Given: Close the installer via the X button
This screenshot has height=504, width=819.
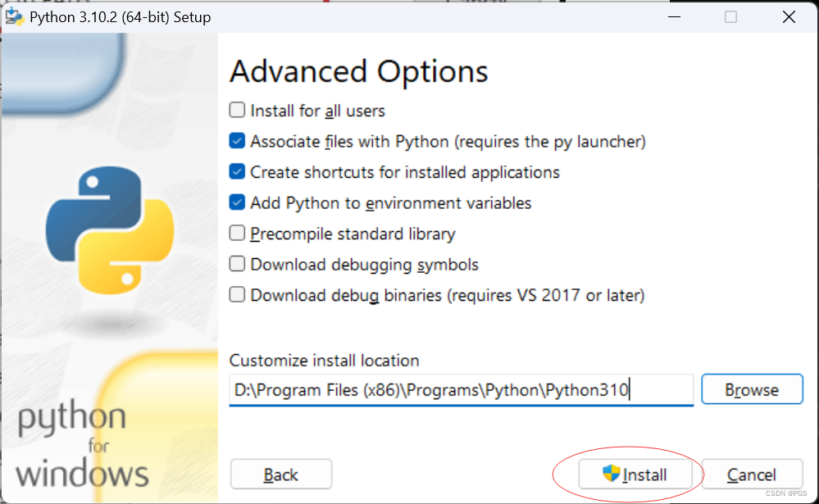Looking at the screenshot, I should [789, 16].
